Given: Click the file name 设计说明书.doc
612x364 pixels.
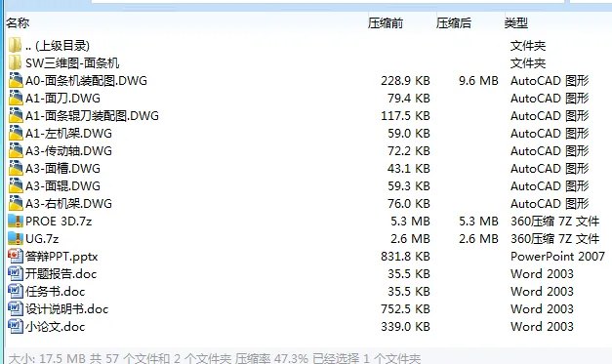Looking at the screenshot, I should pyautogui.click(x=66, y=309).
